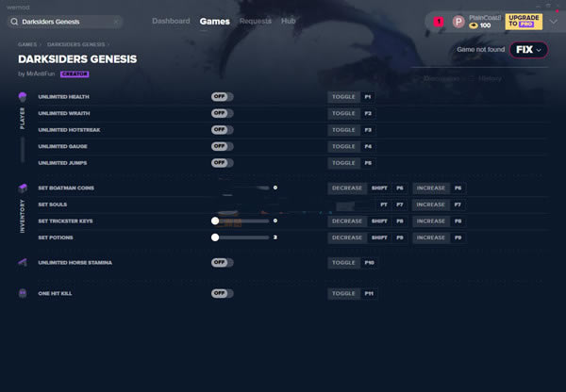Click the Player category icon
Image resolution: width=566 pixels, height=392 pixels.
tap(23, 97)
